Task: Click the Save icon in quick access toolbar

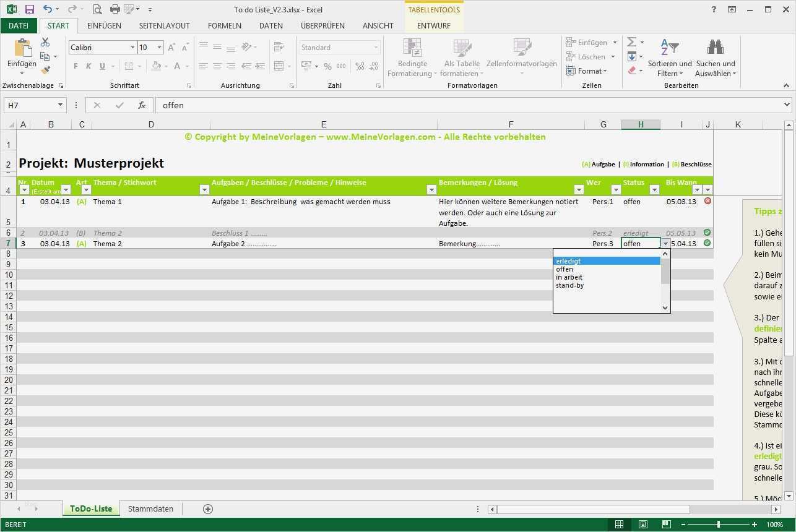Action: pyautogui.click(x=29, y=9)
